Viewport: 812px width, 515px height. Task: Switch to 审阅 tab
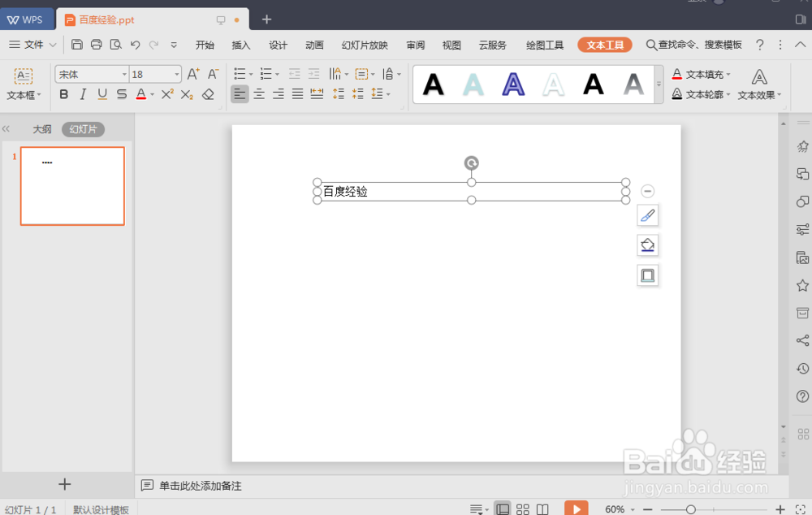415,45
